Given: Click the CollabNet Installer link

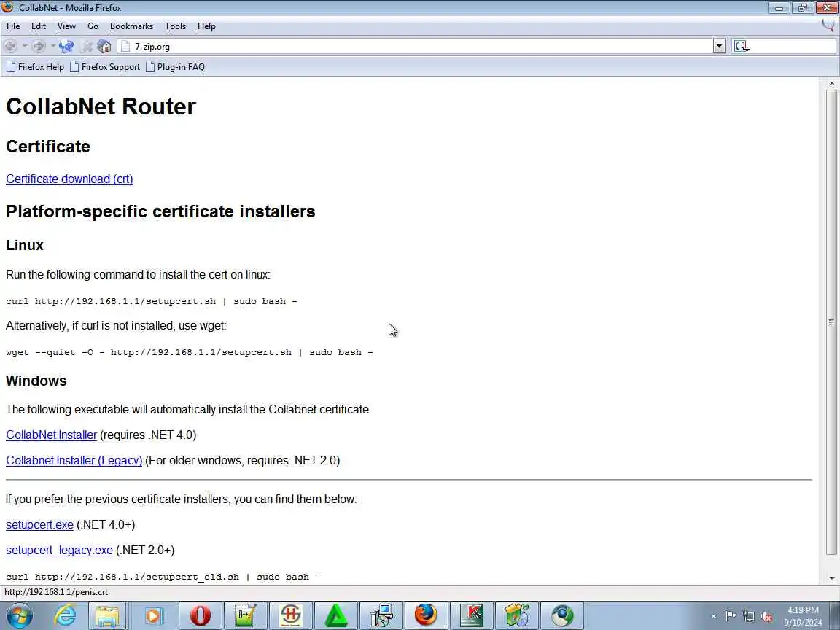Looking at the screenshot, I should point(52,435).
